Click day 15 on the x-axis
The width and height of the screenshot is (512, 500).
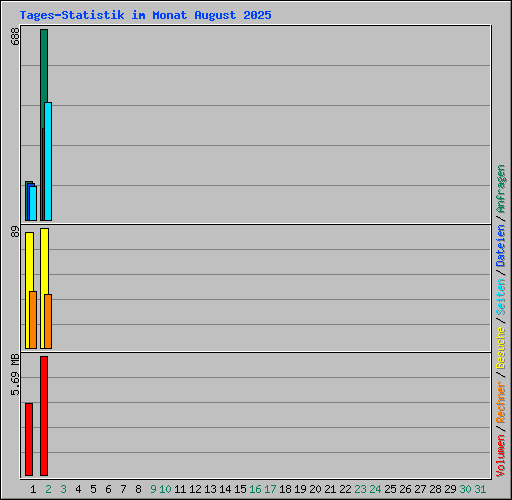click(240, 489)
